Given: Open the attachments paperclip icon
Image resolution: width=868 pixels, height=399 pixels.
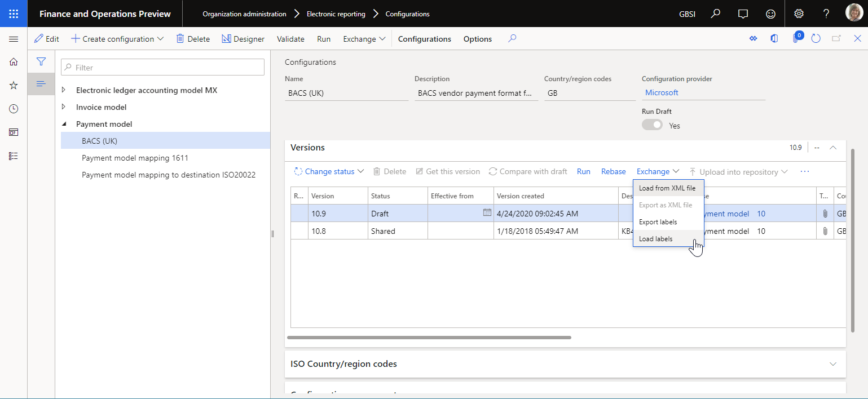Looking at the screenshot, I should (796, 38).
